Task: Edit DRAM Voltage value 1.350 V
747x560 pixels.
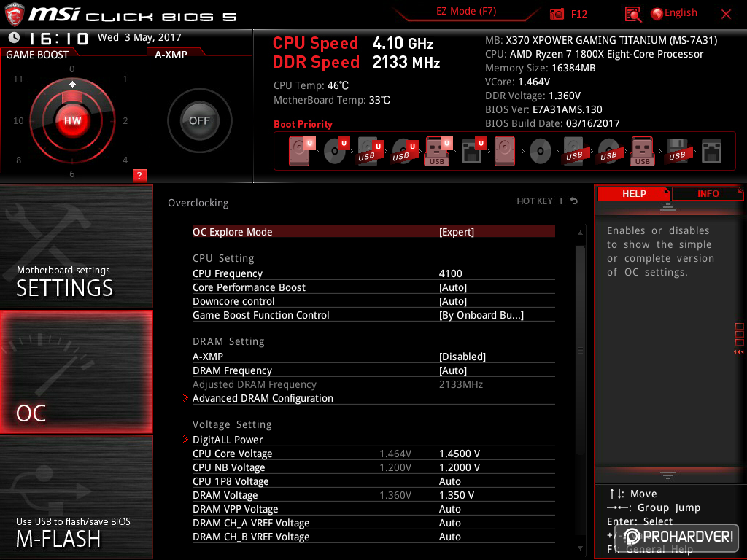Action: click(457, 495)
